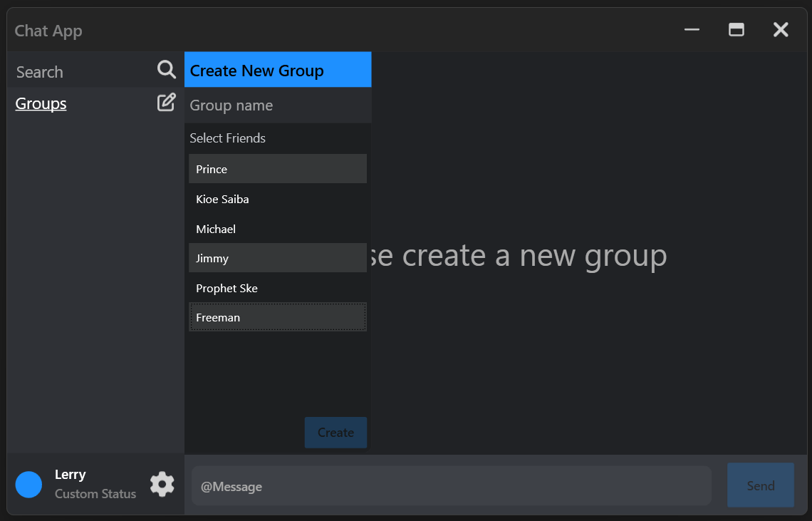Select Prophet Ske under Select Friends

coord(278,288)
